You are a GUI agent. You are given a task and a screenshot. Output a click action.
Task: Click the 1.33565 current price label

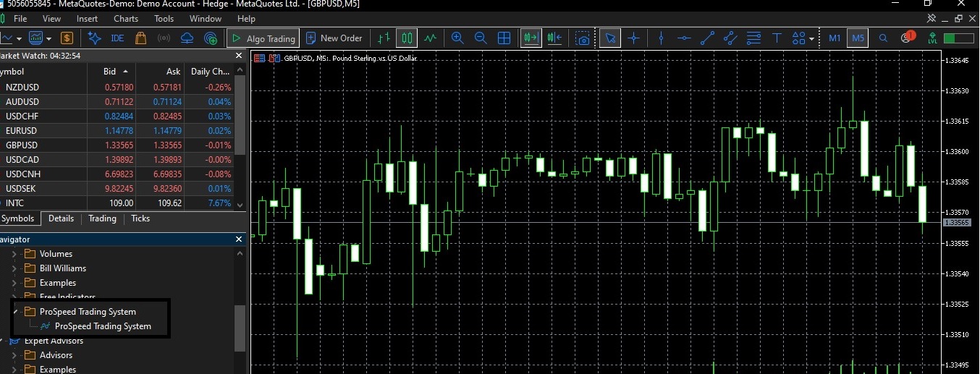tap(957, 222)
